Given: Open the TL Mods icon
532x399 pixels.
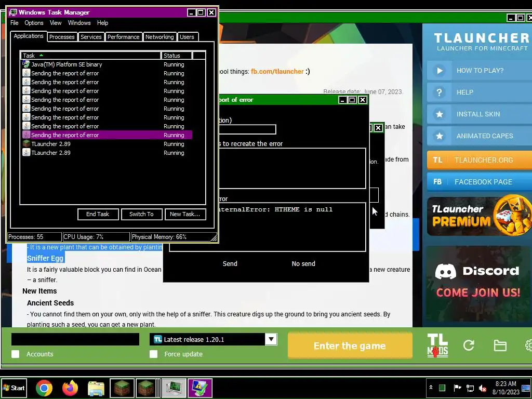Looking at the screenshot, I should pos(437,345).
